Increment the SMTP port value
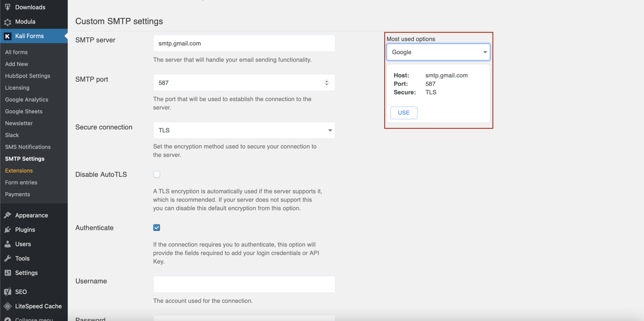The width and height of the screenshot is (644, 321). 327,81
